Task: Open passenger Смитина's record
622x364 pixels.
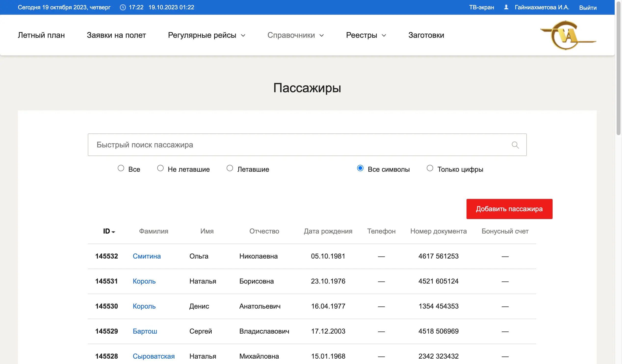Action: pyautogui.click(x=147, y=256)
